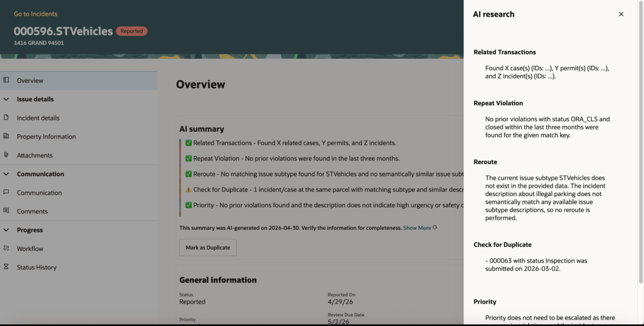Click the Incident details document icon

pos(6,117)
